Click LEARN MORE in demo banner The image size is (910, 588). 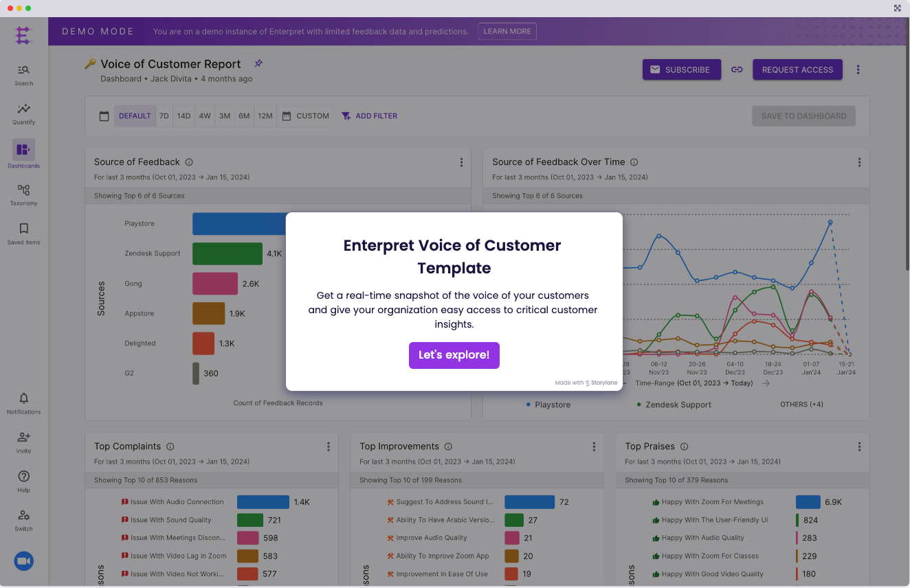[x=507, y=32]
